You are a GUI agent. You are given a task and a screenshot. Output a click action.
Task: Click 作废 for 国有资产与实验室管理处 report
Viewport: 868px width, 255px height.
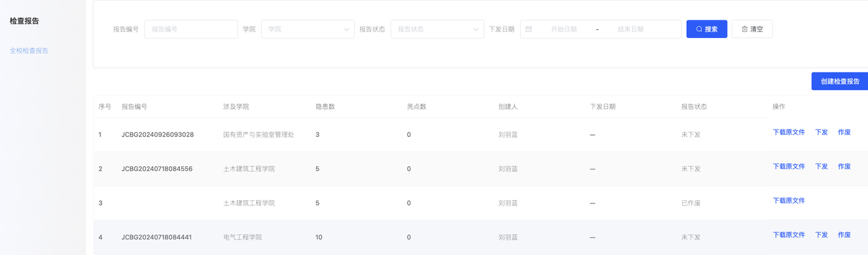point(844,132)
